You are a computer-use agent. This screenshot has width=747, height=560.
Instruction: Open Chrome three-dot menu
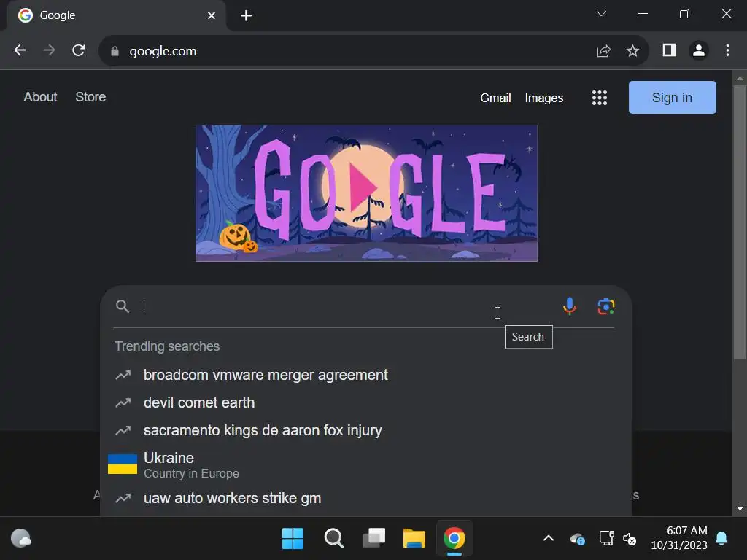coord(727,50)
